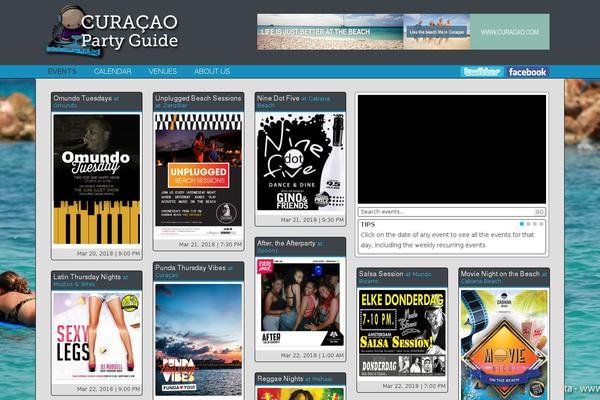Select the second Tips pagination dot
The height and width of the screenshot is (400, 600).
[528, 224]
